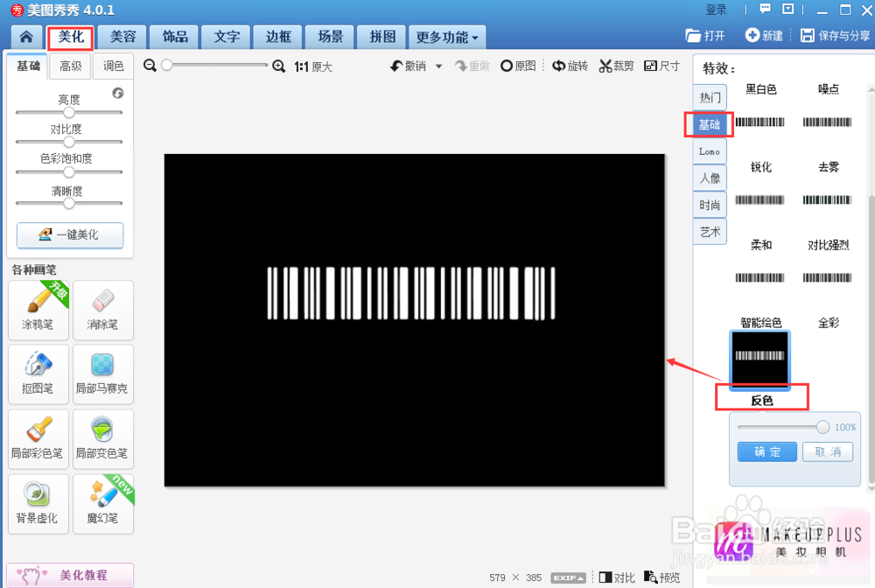875x588 pixels.
Task: Click the EXIF info badge
Action: pos(568,578)
